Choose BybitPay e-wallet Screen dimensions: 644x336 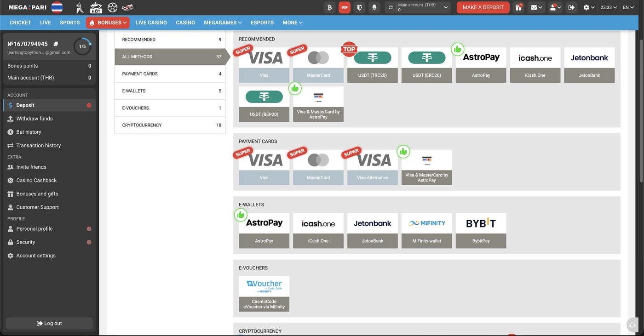click(481, 230)
